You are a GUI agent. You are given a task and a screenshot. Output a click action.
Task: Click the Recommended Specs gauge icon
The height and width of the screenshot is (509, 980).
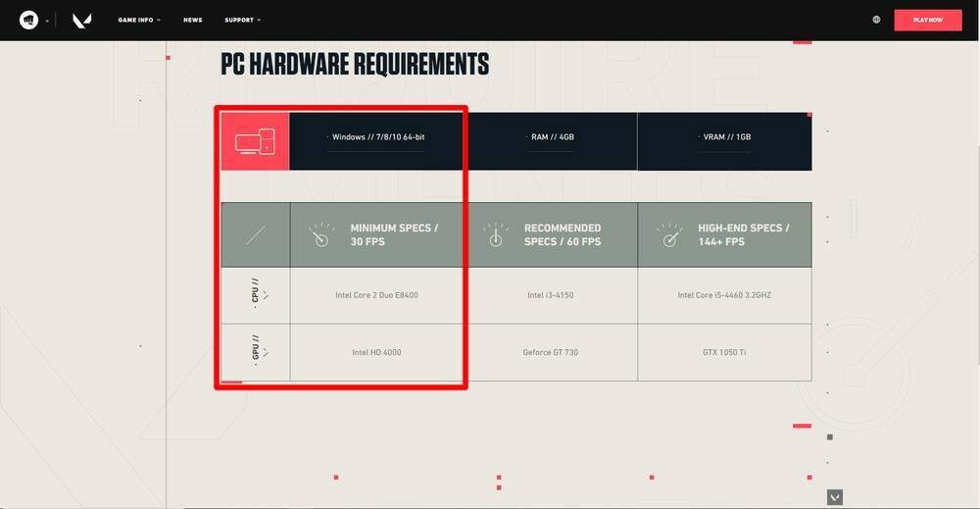(496, 234)
